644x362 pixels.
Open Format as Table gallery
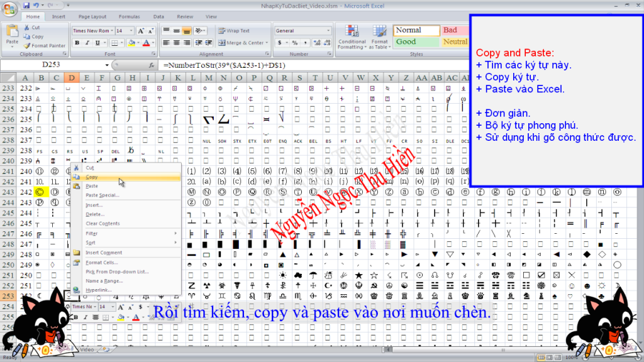379,37
